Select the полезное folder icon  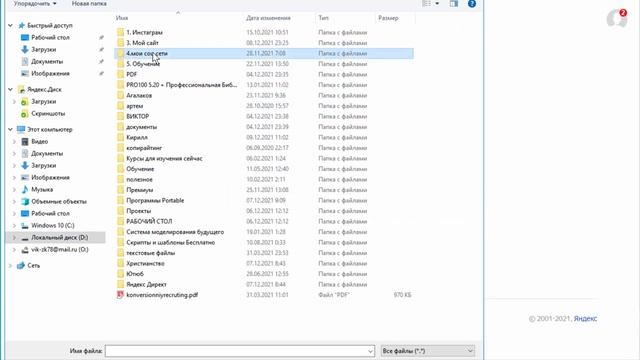tap(120, 180)
